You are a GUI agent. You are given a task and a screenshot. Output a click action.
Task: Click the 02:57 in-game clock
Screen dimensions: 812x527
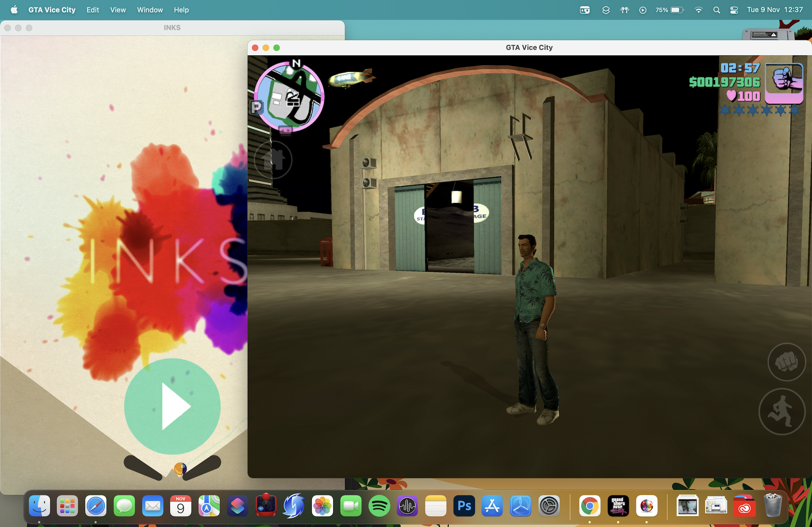pyautogui.click(x=740, y=68)
